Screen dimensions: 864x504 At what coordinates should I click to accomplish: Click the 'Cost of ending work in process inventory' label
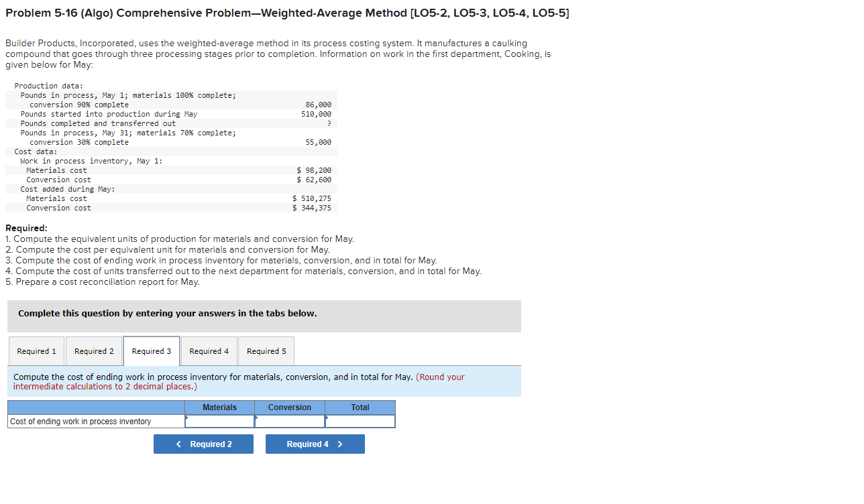[x=80, y=422]
